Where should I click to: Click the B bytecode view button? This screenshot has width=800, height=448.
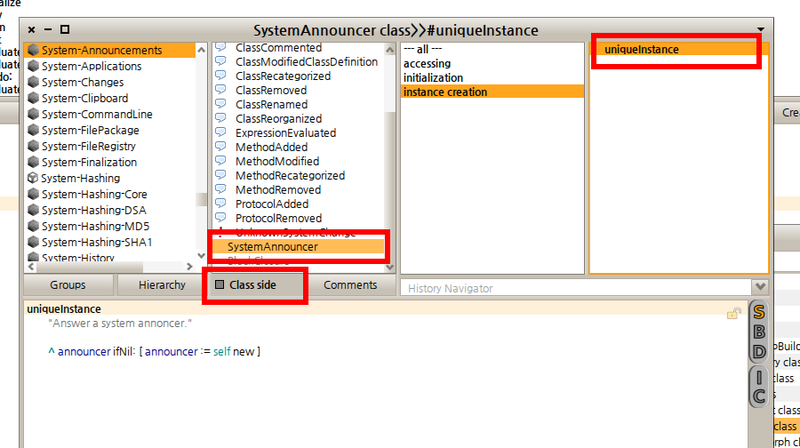pyautogui.click(x=758, y=332)
